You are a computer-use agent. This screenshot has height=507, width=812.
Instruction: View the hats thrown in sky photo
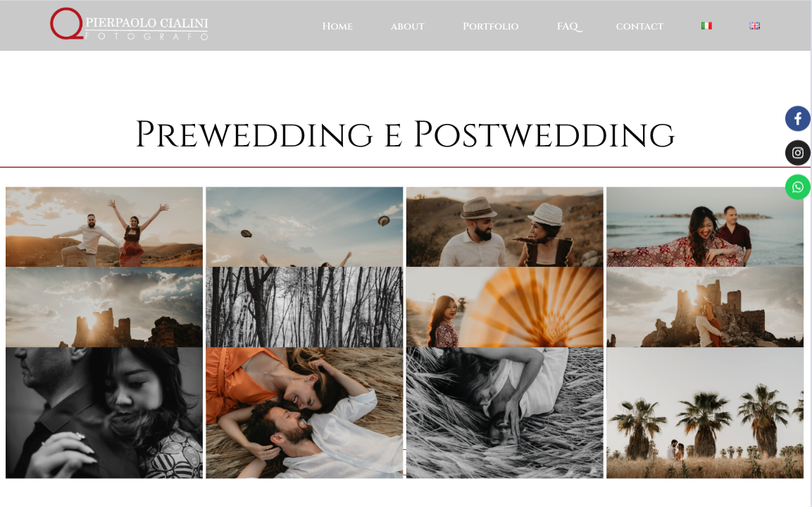[x=304, y=227]
